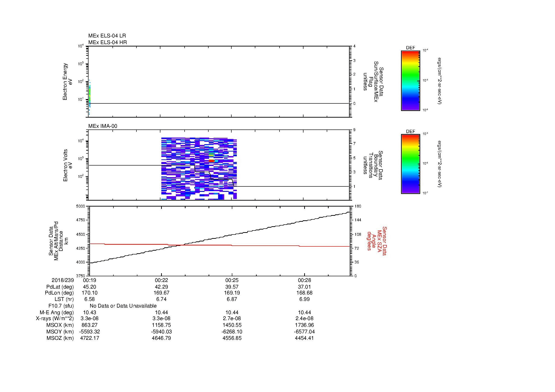Click LST value '6.58'
The width and height of the screenshot is (555, 392).
[x=89, y=300]
